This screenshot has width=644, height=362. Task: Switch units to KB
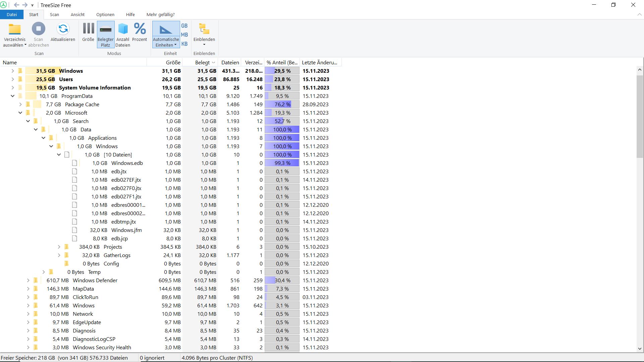(184, 44)
